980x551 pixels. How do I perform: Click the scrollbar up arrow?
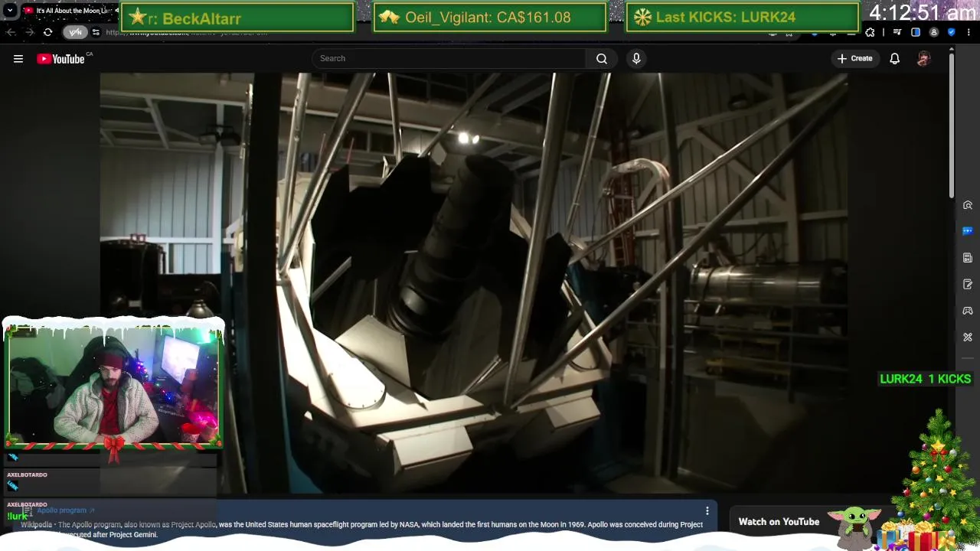point(952,50)
